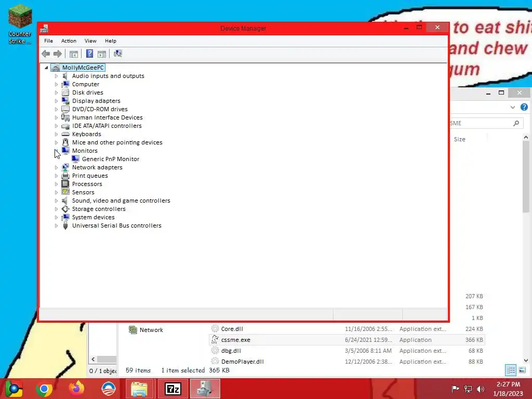
Task: Select the Display adapters icon
Action: point(65,101)
